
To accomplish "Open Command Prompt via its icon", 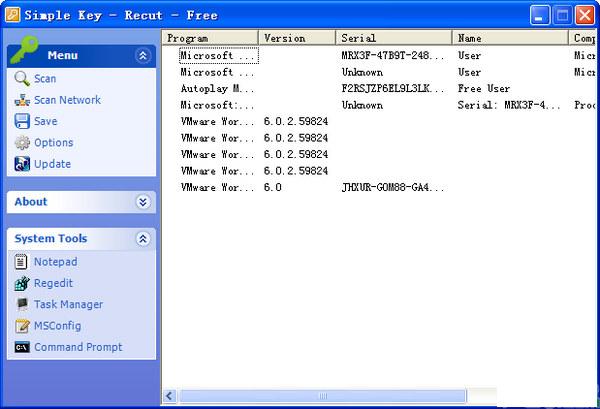I will point(22,348).
